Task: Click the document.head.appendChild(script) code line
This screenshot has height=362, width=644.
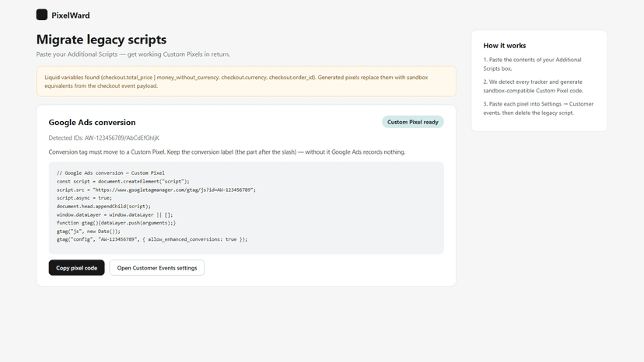Action: pos(103,206)
